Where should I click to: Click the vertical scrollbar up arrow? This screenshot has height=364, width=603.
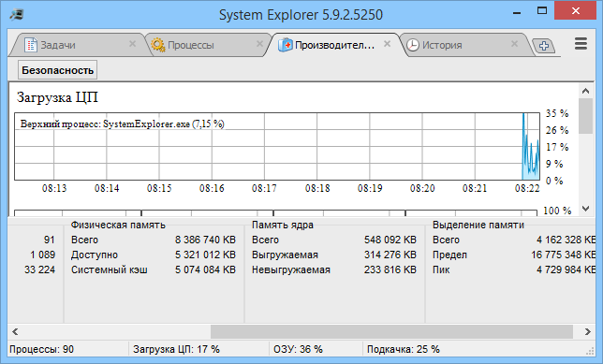point(586,91)
